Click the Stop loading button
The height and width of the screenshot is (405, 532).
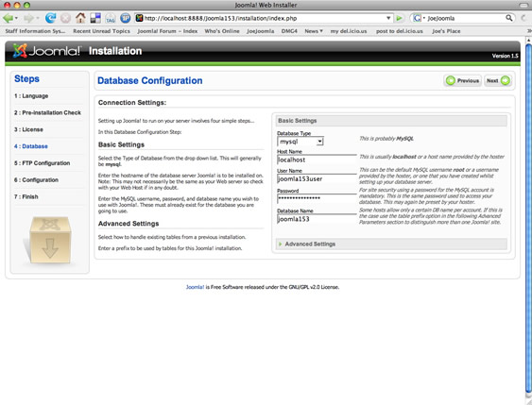tap(66, 18)
